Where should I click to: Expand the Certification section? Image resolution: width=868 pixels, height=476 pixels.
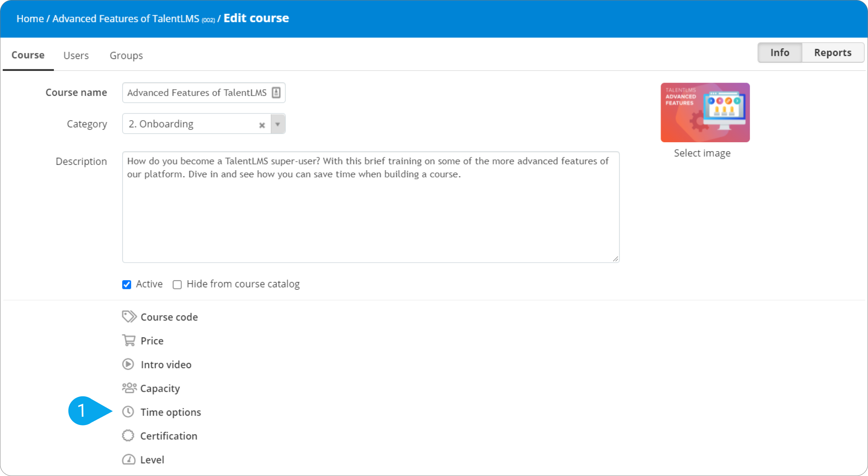(169, 436)
